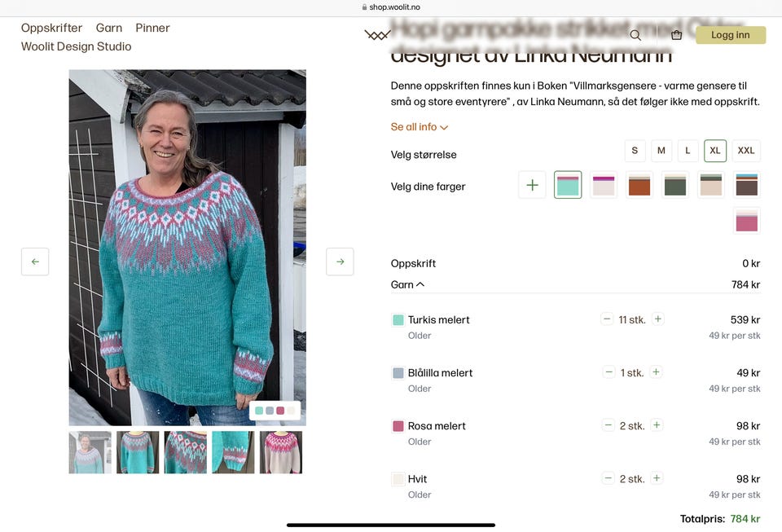
Task: Choose size M
Action: (661, 151)
